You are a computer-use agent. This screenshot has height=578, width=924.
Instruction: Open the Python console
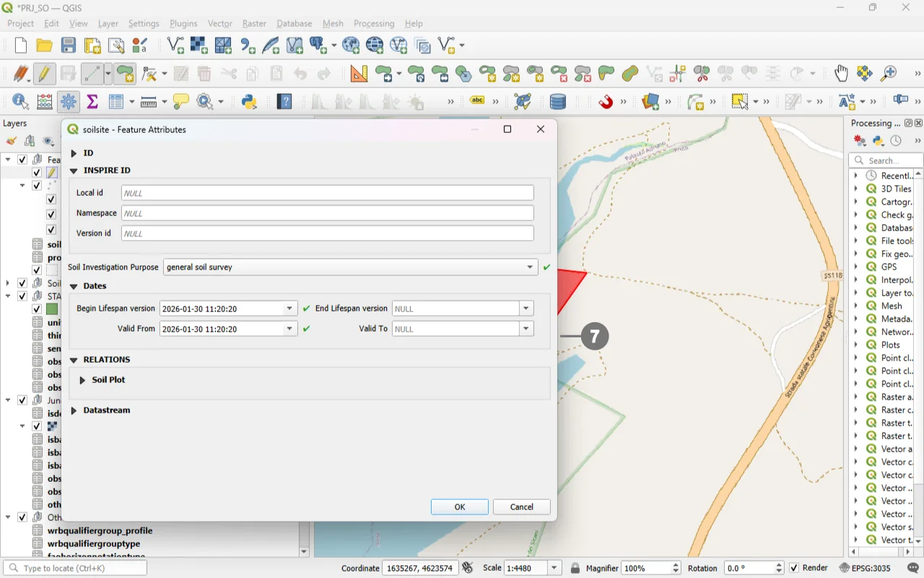coord(249,102)
